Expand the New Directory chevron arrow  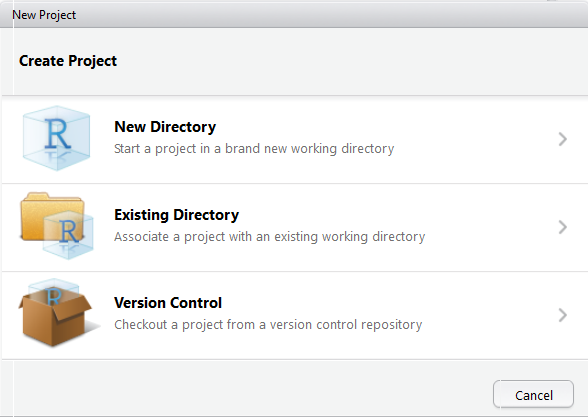pyautogui.click(x=562, y=139)
